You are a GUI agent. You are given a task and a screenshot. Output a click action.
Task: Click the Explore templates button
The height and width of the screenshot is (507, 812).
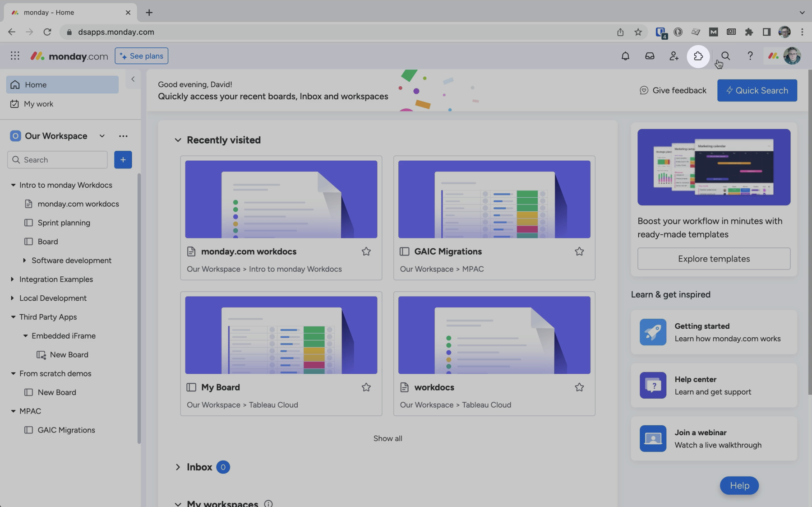click(714, 259)
